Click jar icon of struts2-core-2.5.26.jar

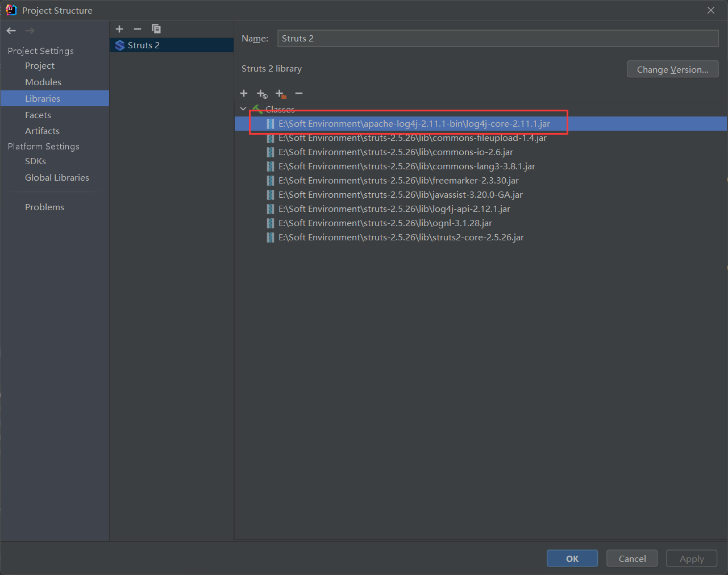pos(271,238)
